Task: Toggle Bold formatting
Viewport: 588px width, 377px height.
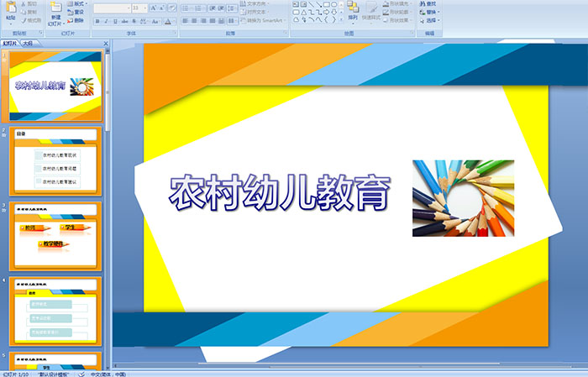Action: tap(97, 21)
